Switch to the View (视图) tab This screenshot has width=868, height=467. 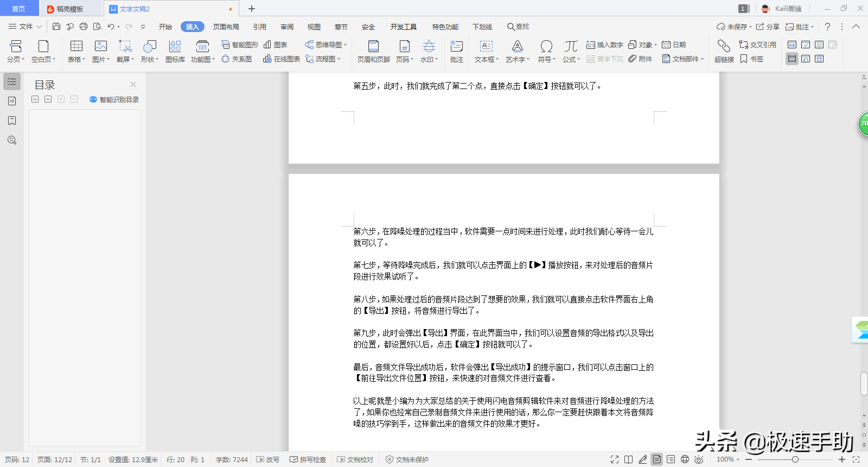pyautogui.click(x=314, y=27)
